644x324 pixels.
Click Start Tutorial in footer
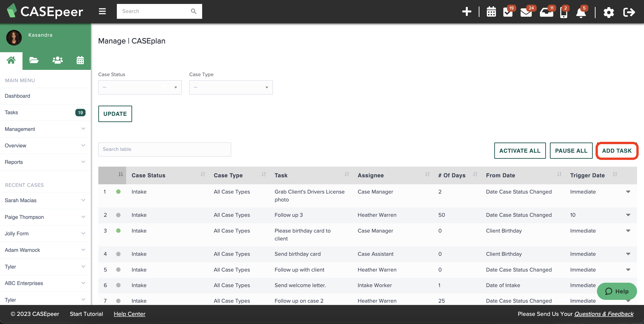(86, 314)
